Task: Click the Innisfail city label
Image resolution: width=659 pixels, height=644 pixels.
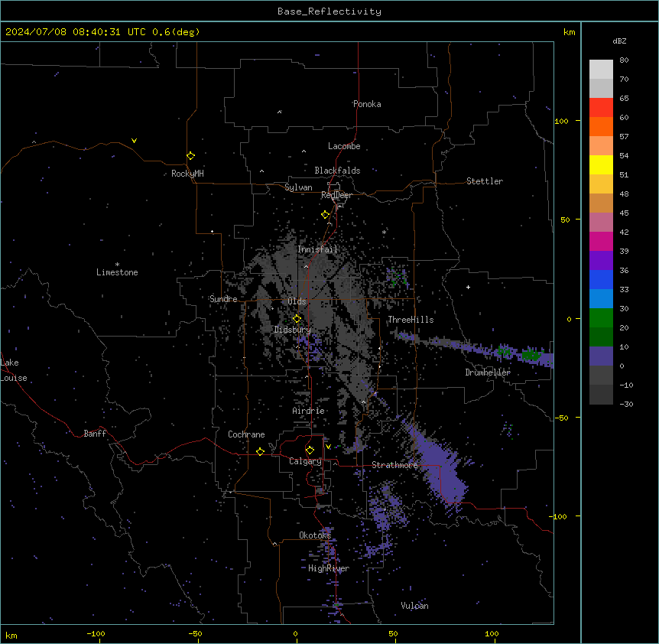Action: click(317, 249)
